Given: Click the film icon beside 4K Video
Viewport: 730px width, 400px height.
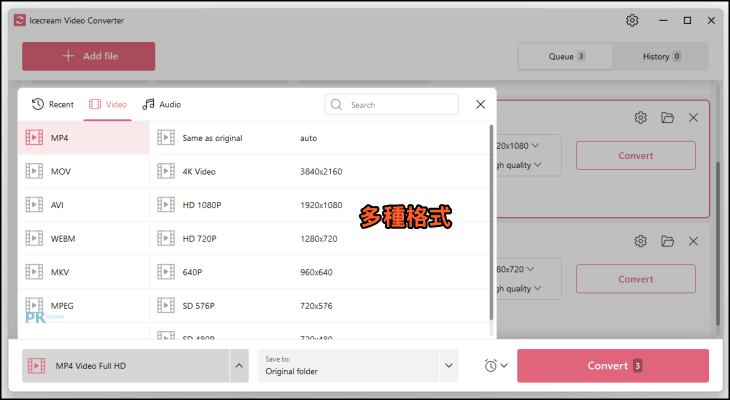Looking at the screenshot, I should point(166,171).
